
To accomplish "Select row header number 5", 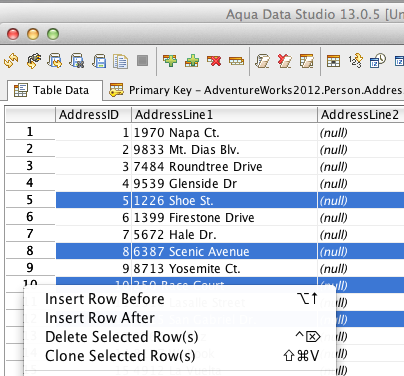I will tap(30, 200).
